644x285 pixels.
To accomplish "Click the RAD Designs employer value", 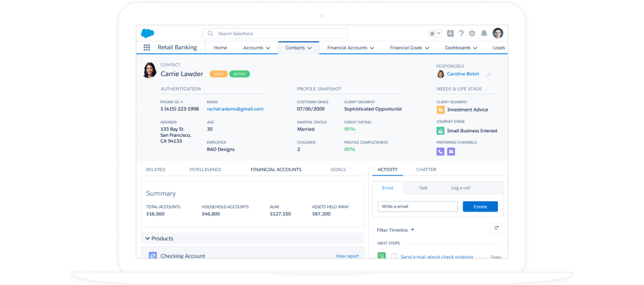I will [221, 149].
